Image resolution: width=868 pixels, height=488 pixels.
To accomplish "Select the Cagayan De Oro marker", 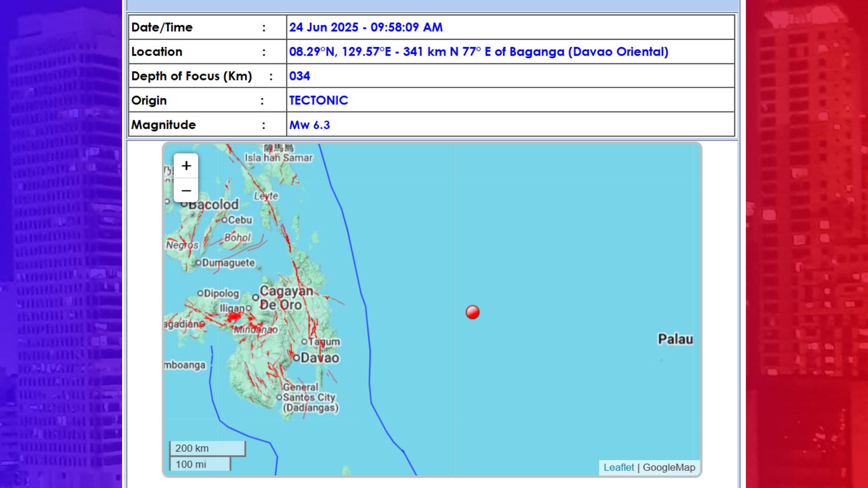I will (257, 297).
